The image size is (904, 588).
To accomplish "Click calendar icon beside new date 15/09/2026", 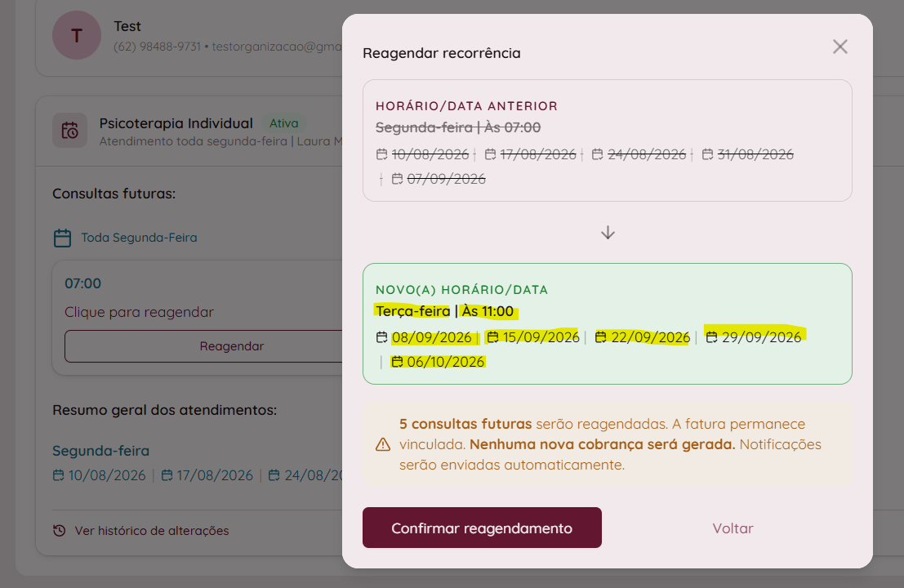I will click(492, 337).
